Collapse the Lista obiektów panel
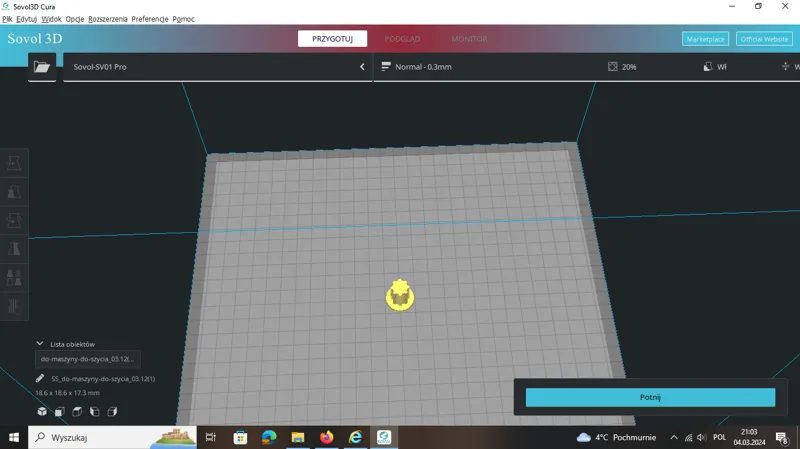Viewport: 800px width, 449px height. (x=40, y=344)
